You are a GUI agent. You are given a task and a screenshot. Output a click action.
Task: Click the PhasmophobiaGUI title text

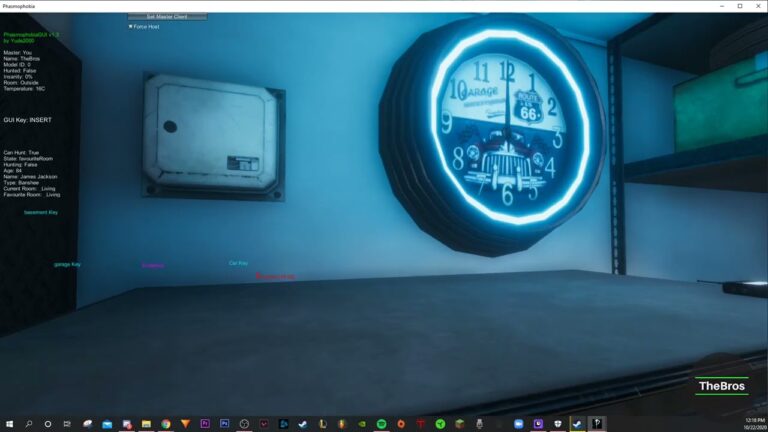31,35
